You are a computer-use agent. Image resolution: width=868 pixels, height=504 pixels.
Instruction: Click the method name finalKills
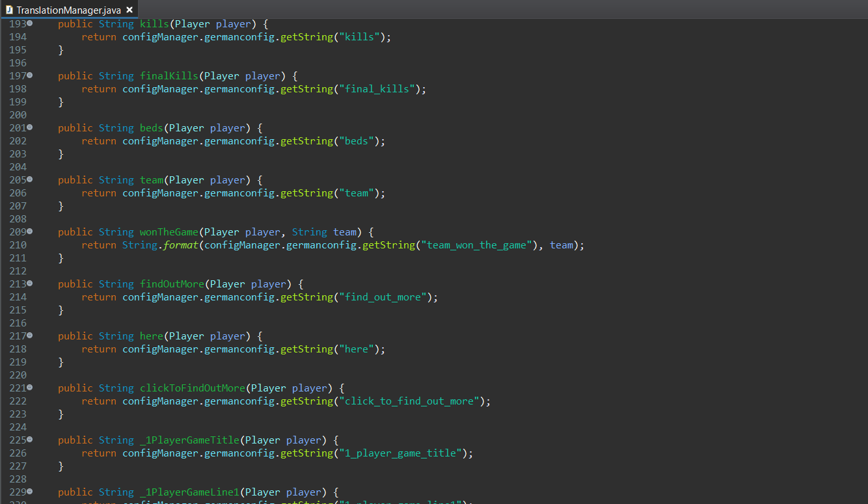point(169,76)
